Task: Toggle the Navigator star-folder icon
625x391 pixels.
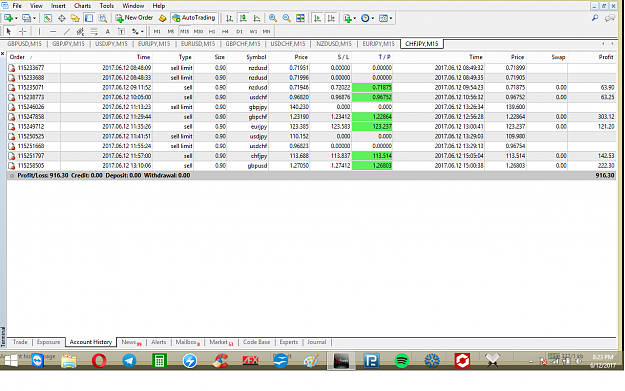Action: tap(75, 18)
